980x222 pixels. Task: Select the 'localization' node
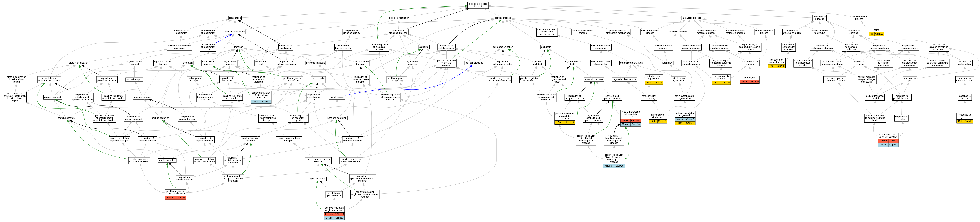point(235,18)
